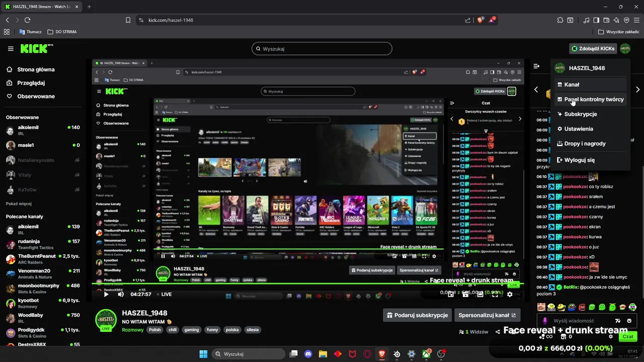This screenshot has width=644, height=362.
Task: Collapse the chat panel arrow icon
Action: pyautogui.click(x=537, y=66)
